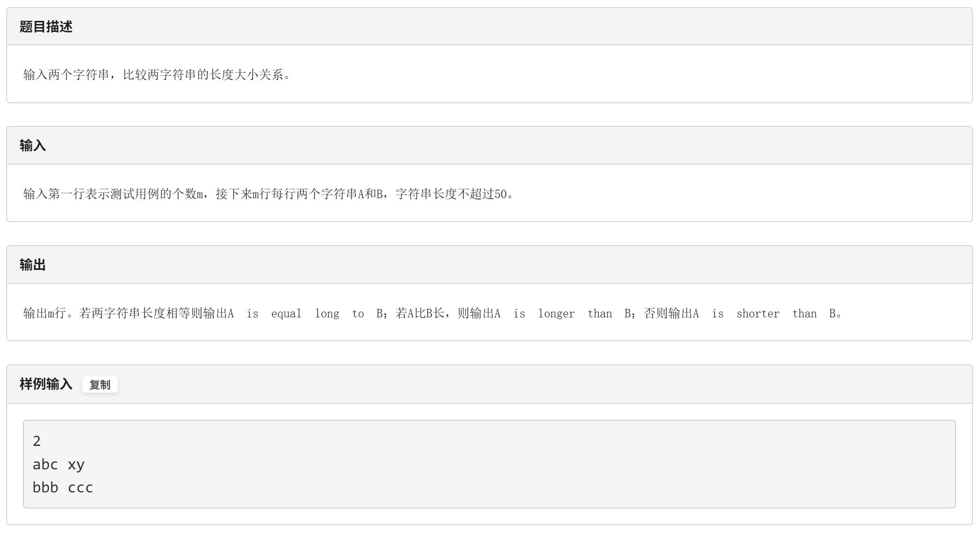Click the word 'long' in output text

coord(327,313)
